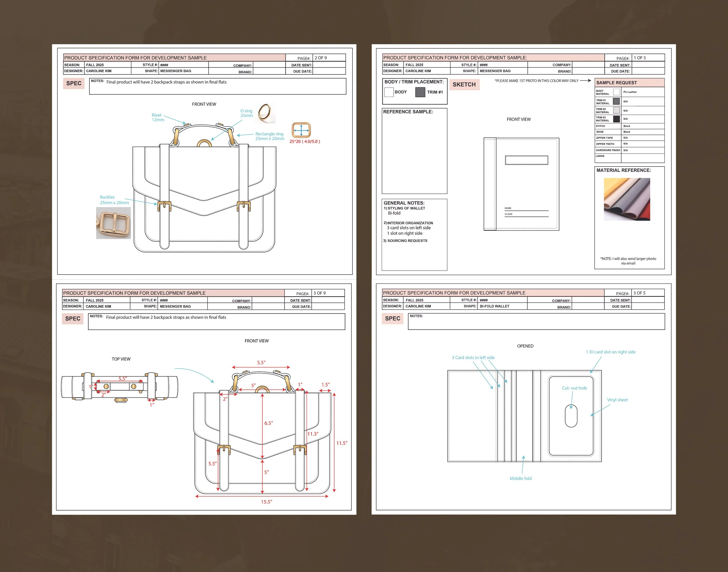728x572 pixels.
Task: Click the '1 OF 5' page number
Action: pos(639,58)
